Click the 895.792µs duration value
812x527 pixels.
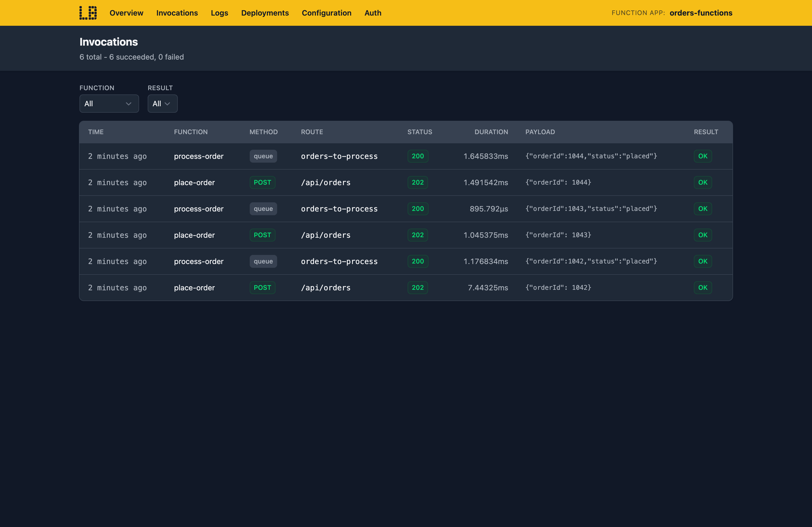pyautogui.click(x=489, y=208)
